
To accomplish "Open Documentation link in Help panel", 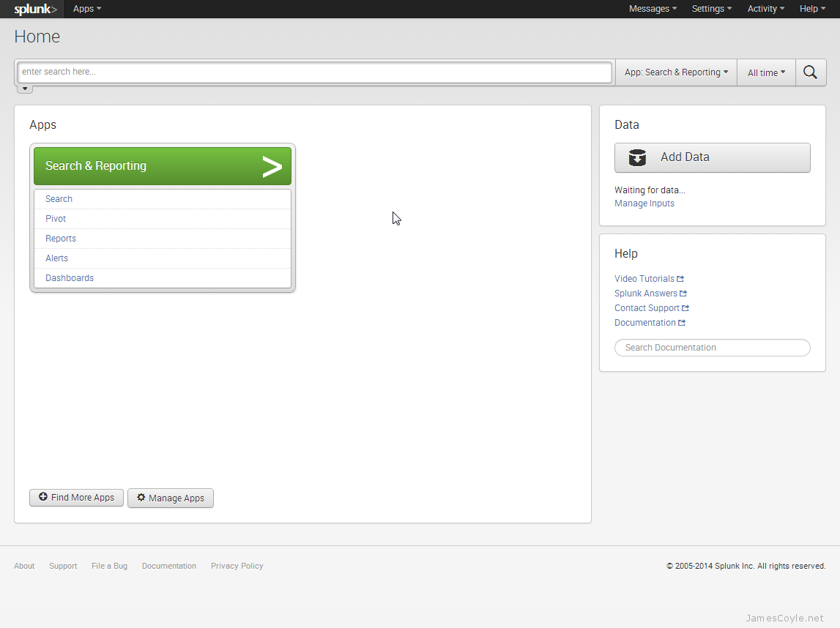I will [645, 322].
